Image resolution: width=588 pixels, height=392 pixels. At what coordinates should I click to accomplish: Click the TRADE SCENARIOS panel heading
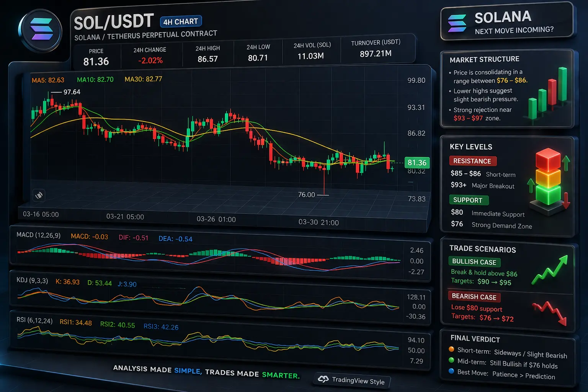point(483,249)
